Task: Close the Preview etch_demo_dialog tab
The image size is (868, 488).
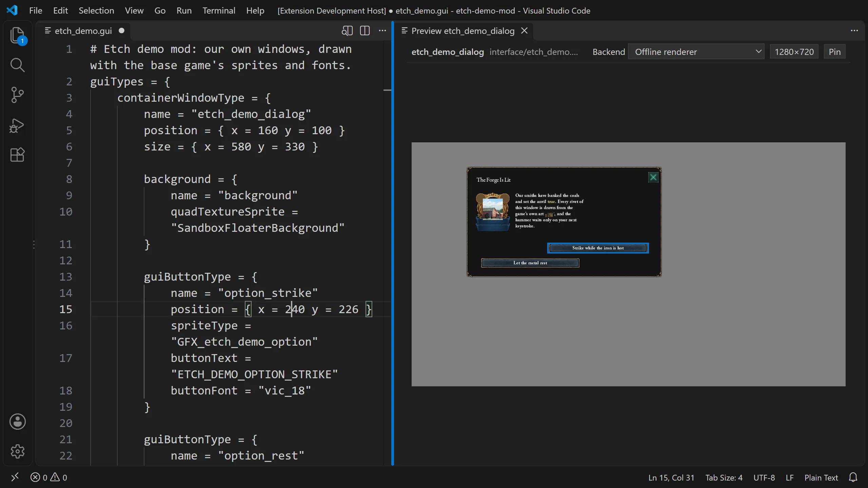Action: pos(524,31)
